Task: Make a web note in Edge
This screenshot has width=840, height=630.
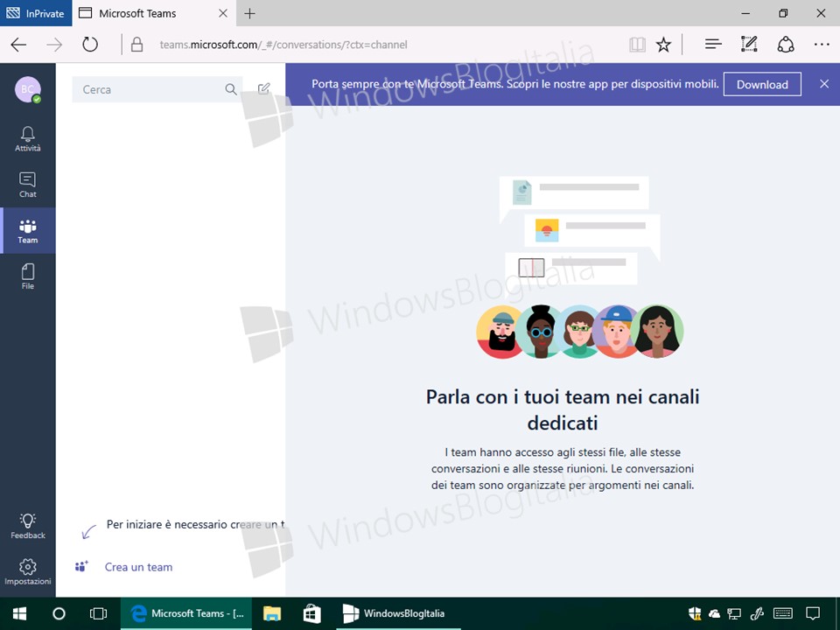Action: click(749, 45)
